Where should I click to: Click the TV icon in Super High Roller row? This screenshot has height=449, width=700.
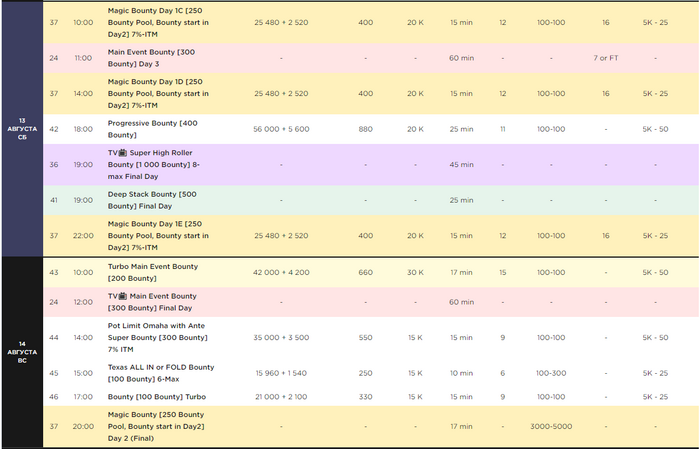click(123, 153)
